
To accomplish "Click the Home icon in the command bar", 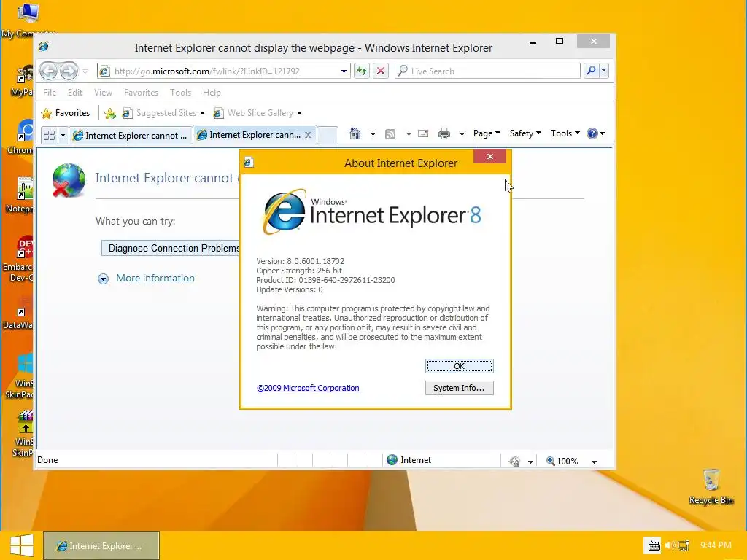I will coord(355,133).
